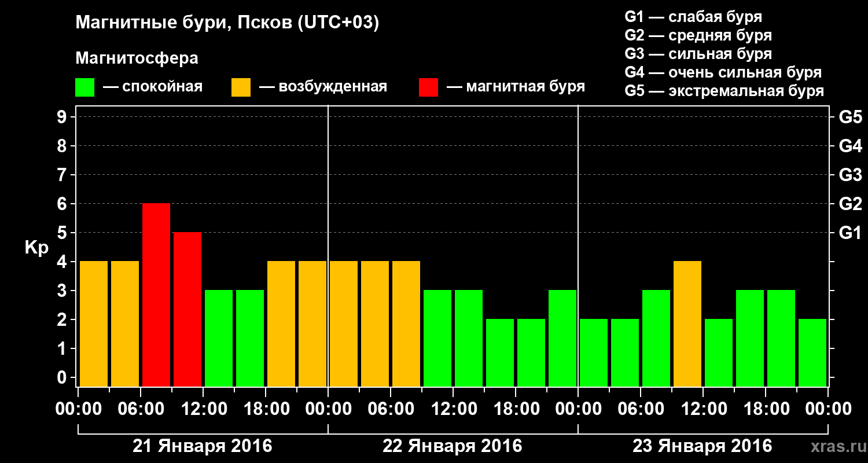Click 'G4 — очень сильная буря' text
This screenshot has width=868, height=463.
point(723,72)
